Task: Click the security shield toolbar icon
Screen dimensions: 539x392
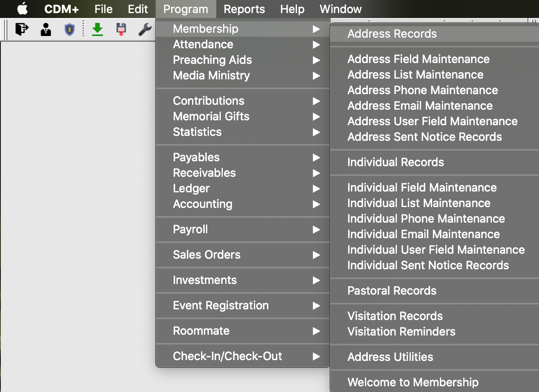Action: click(x=70, y=29)
